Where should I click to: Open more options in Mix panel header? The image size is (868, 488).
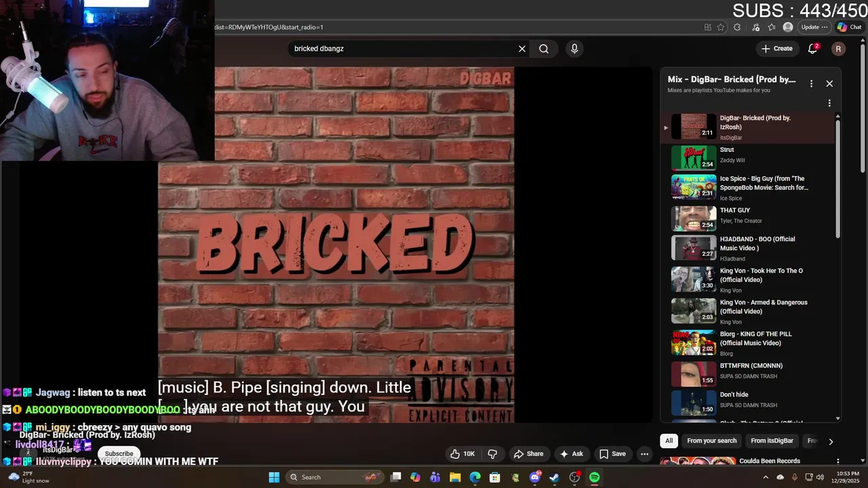coord(811,83)
